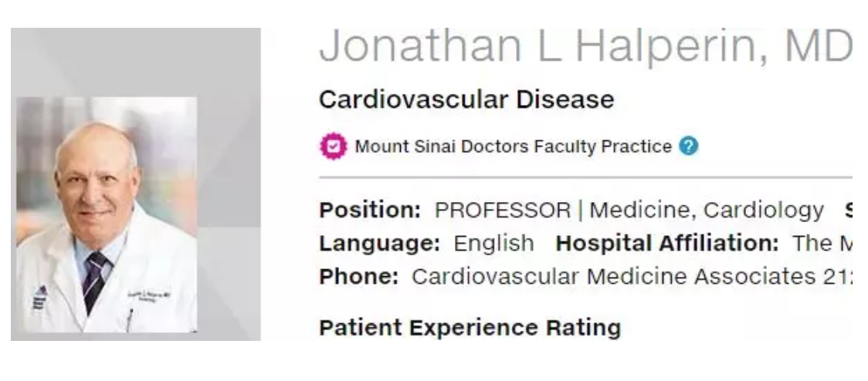868x381 pixels.
Task: Select the English language value
Action: 493,243
